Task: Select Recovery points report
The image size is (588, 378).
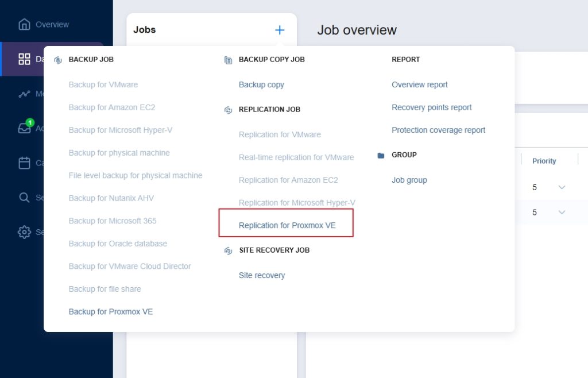Action: [431, 107]
